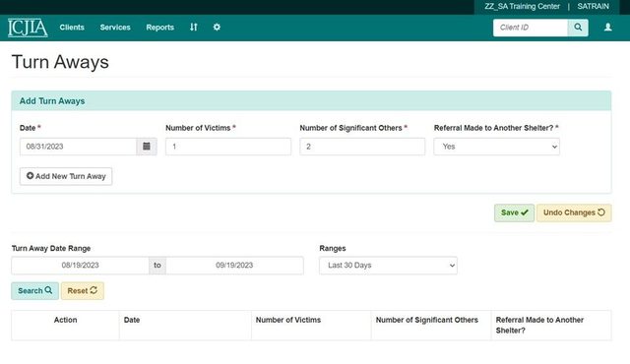Screen dimensions: 630x364
Task: Open the calendar picker icon
Action: 147,147
